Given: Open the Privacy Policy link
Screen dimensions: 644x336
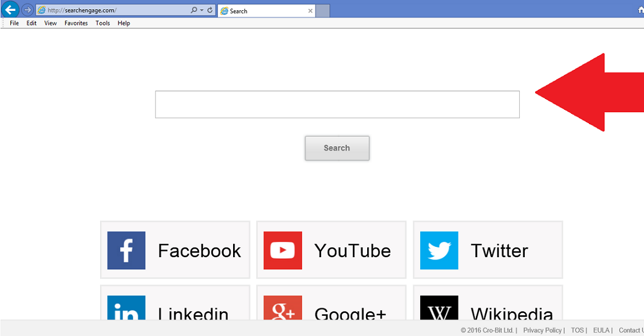Looking at the screenshot, I should 542,330.
